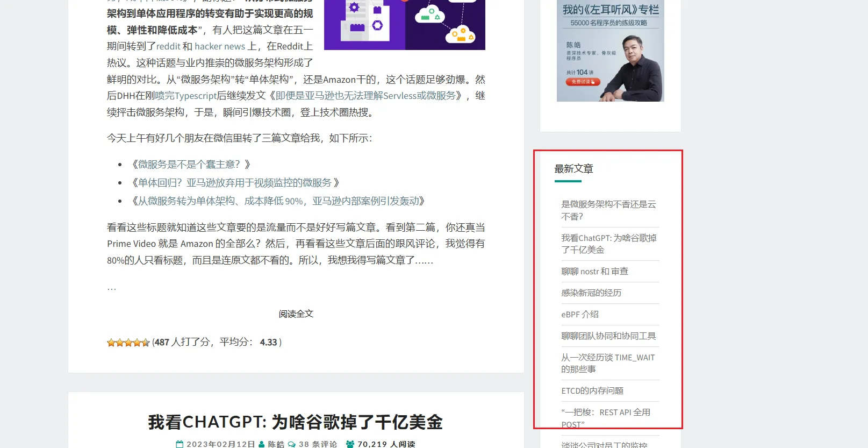Click the third rating star
This screenshot has width=868, height=448.
click(x=128, y=343)
